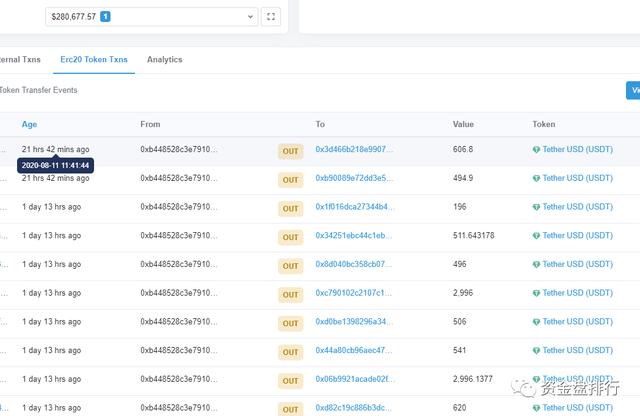640x416 pixels.
Task: Click the Age column header
Action: (30, 125)
